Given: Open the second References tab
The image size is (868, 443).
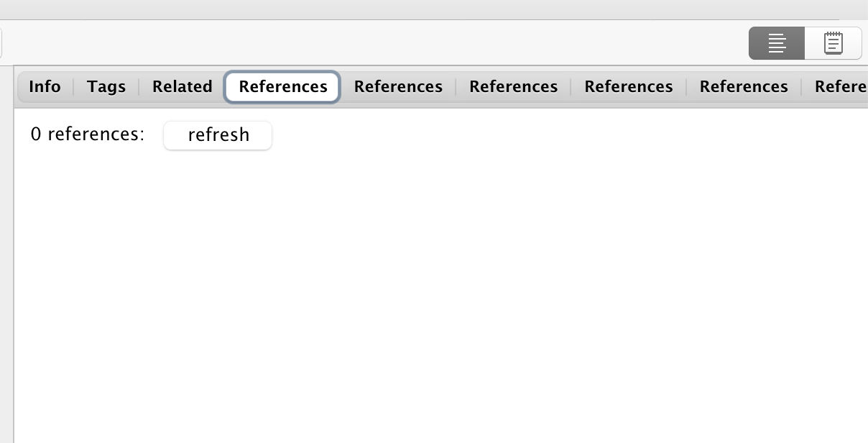Looking at the screenshot, I should (398, 86).
